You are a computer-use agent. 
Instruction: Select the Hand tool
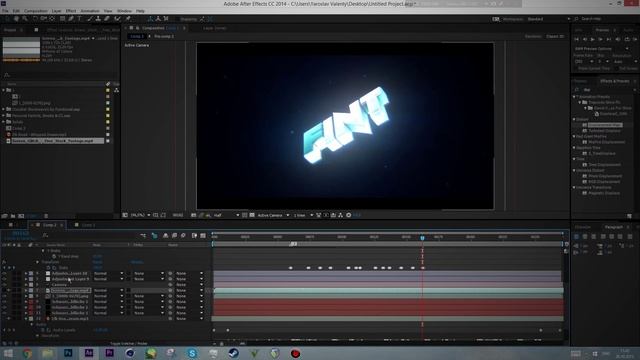pyautogui.click(x=16, y=19)
